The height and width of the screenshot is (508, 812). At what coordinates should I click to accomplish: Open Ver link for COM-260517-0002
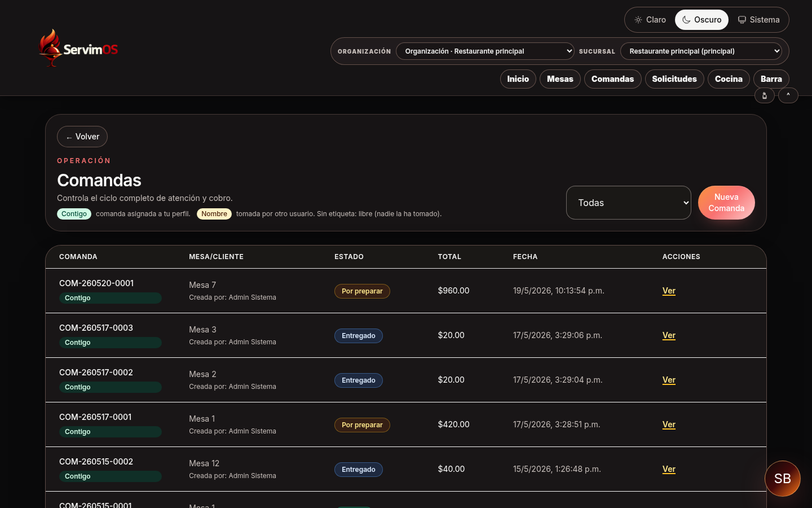[669, 380]
